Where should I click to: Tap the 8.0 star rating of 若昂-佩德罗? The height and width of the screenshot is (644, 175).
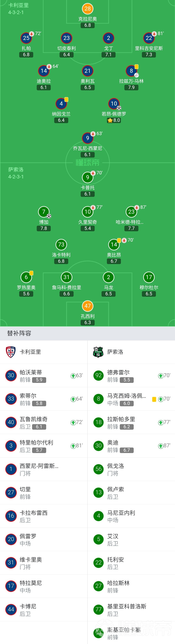(114, 120)
